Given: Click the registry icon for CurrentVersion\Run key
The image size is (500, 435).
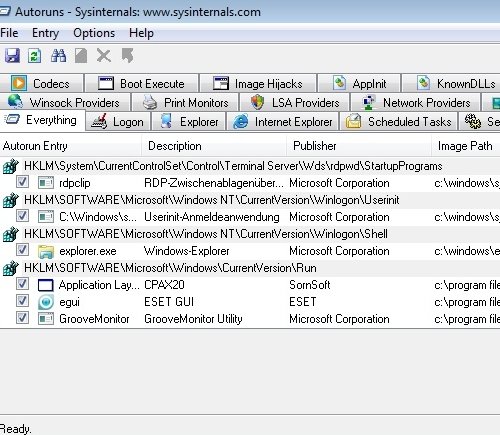Looking at the screenshot, I should coord(10,268).
